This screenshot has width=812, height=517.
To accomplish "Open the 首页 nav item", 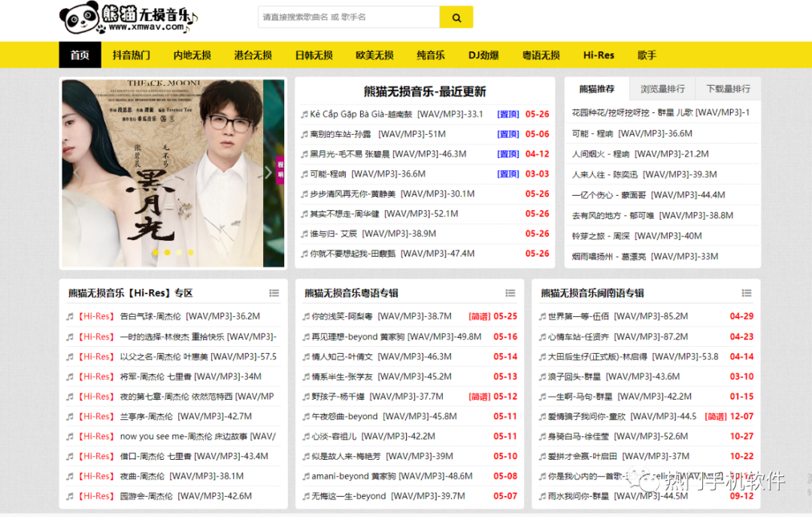I will coord(80,55).
